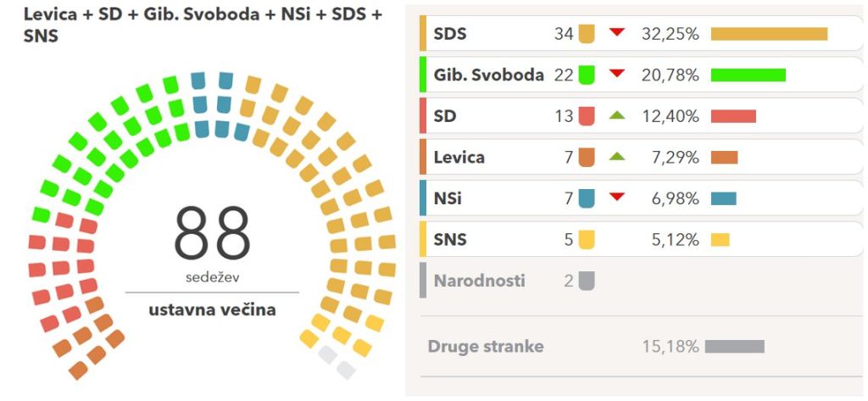Click NSi red downward trend arrow

pyautogui.click(x=617, y=198)
